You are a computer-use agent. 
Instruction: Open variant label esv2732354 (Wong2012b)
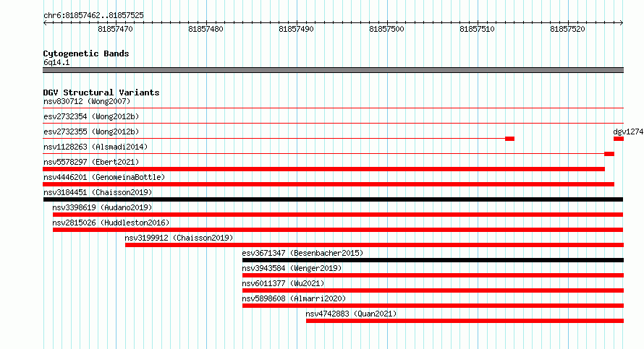click(91, 116)
